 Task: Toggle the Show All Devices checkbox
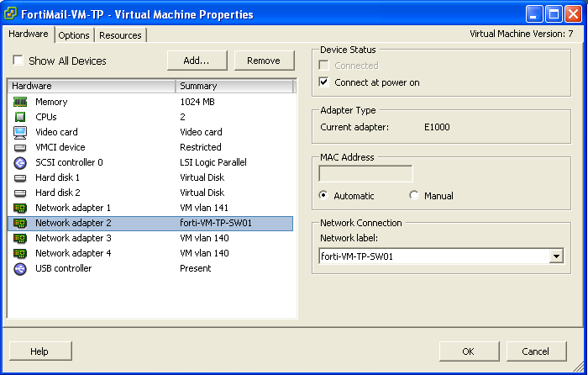point(18,60)
